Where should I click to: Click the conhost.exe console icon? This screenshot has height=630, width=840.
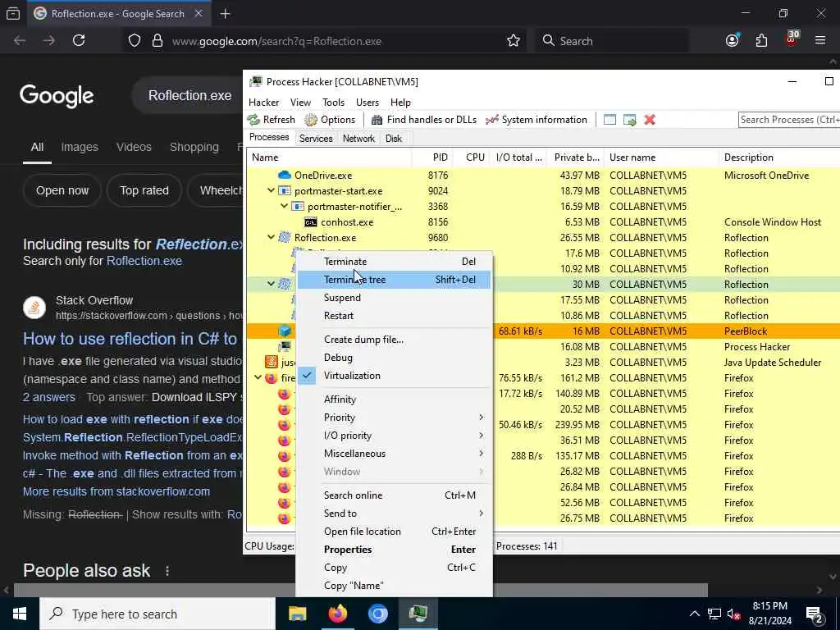(x=310, y=221)
